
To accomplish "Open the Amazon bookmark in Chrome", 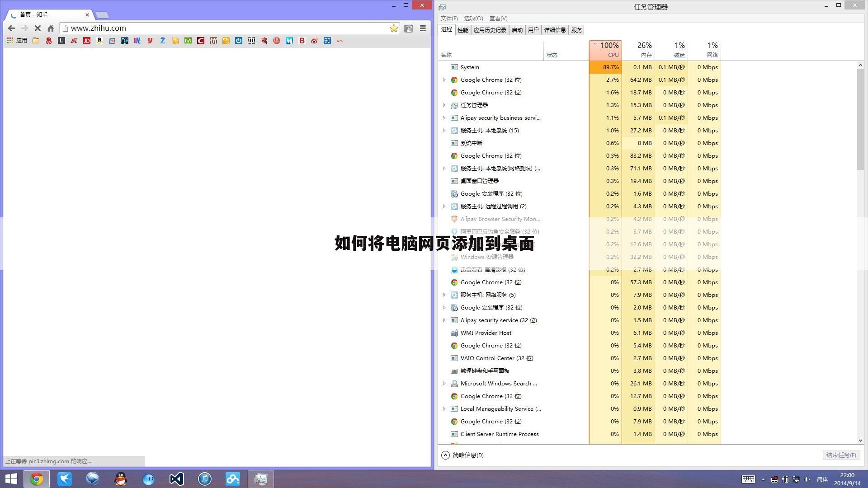I will tap(99, 41).
